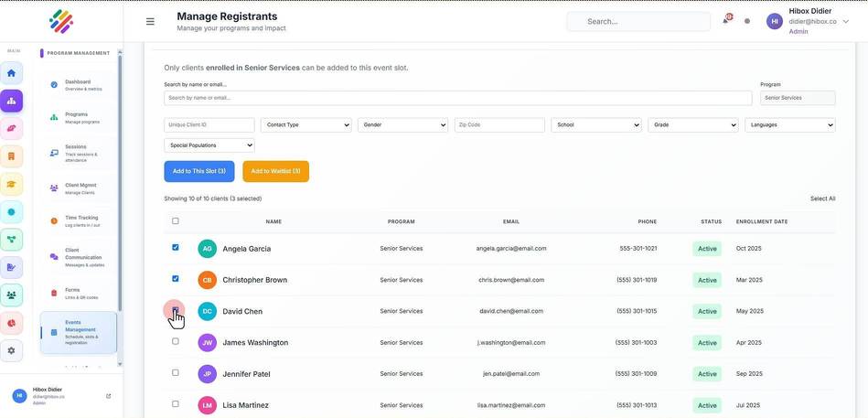Focus the Unique Client ID field

coord(209,125)
